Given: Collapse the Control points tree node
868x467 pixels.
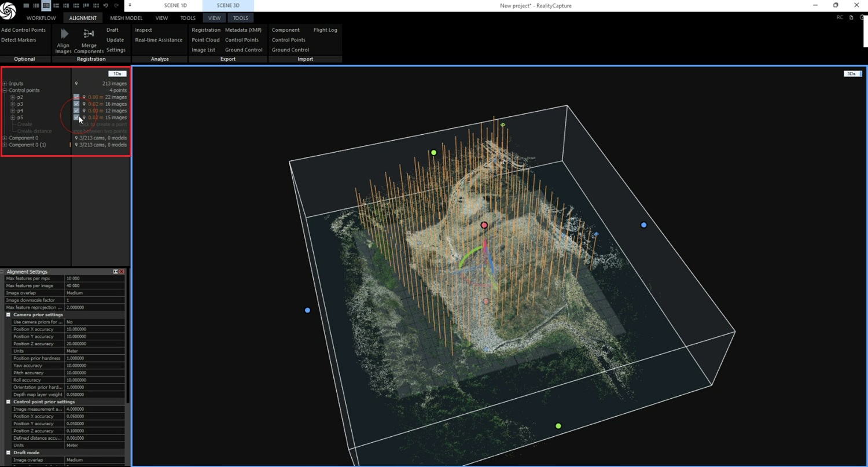Looking at the screenshot, I should 5,90.
